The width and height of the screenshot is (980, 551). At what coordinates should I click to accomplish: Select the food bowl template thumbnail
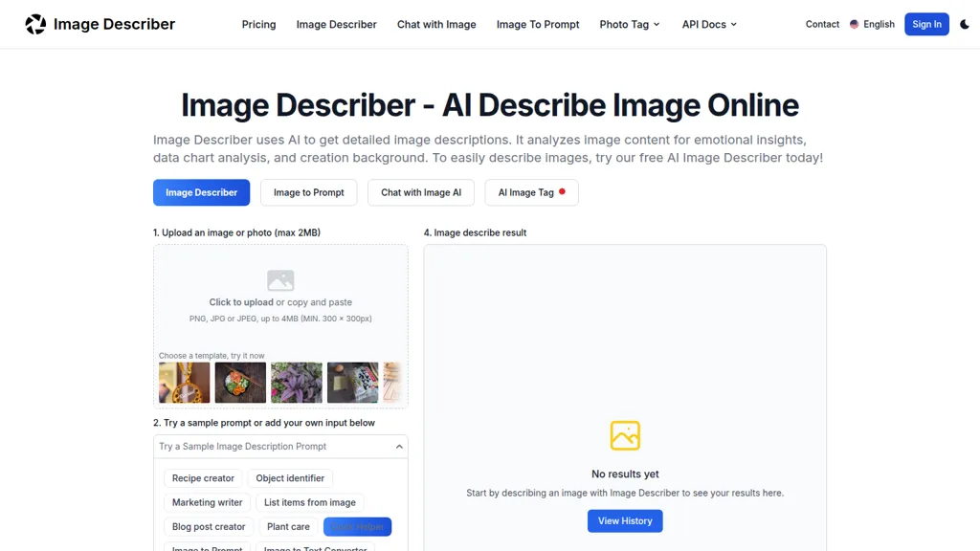click(x=240, y=383)
